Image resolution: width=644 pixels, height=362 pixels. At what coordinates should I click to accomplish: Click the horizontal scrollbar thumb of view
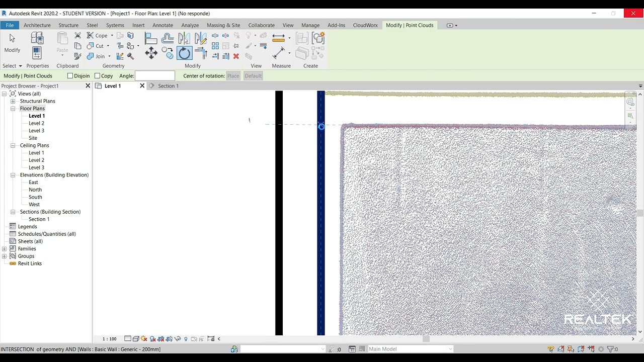(x=426, y=339)
